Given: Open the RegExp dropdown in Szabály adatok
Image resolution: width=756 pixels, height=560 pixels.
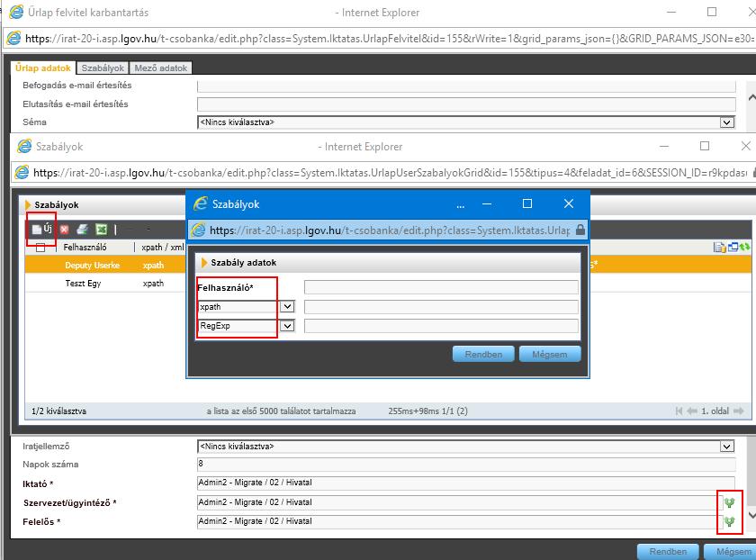Looking at the screenshot, I should [287, 326].
